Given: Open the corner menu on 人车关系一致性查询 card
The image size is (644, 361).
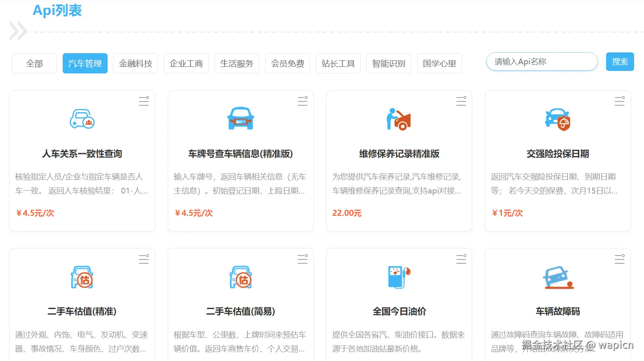Looking at the screenshot, I should 144,101.
